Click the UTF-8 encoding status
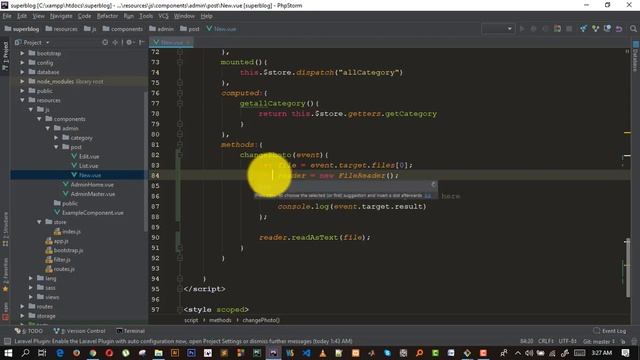This screenshot has width=640, height=360. (567, 341)
